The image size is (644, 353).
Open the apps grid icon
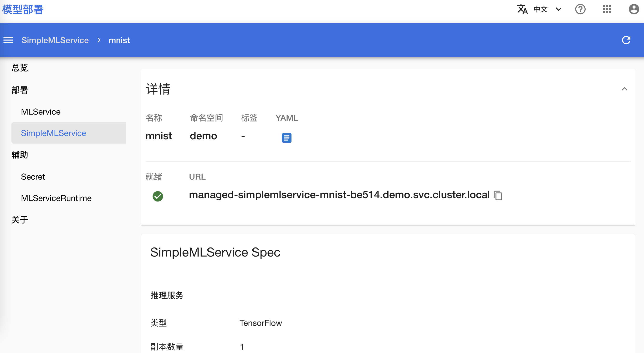(x=607, y=10)
